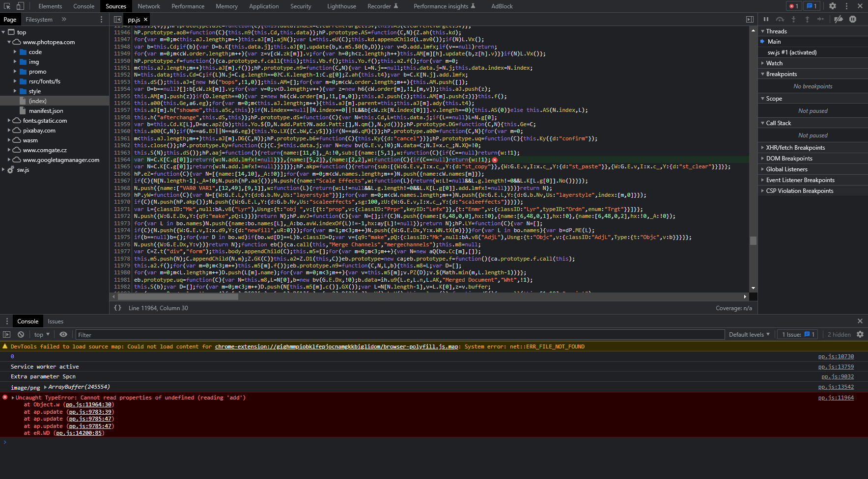This screenshot has width=868, height=479.
Task: Open the 'top' JavaScript context dropdown
Action: pyautogui.click(x=41, y=334)
